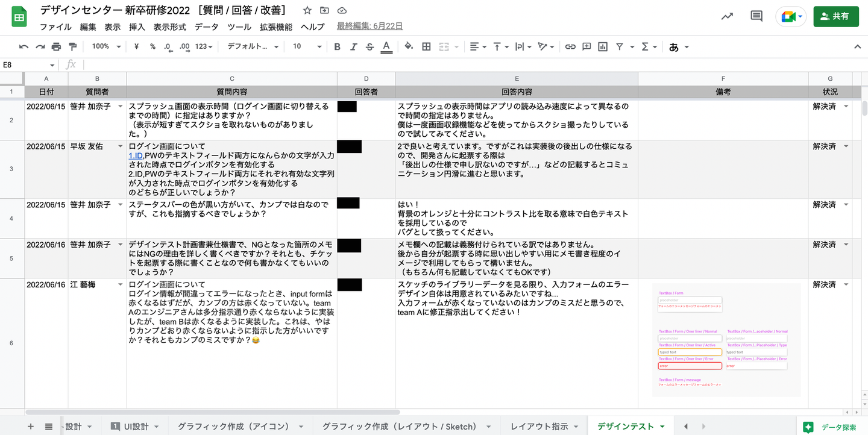The width and height of the screenshot is (868, 435).
Task: Open the text wrapping dropdown
Action: [x=523, y=46]
